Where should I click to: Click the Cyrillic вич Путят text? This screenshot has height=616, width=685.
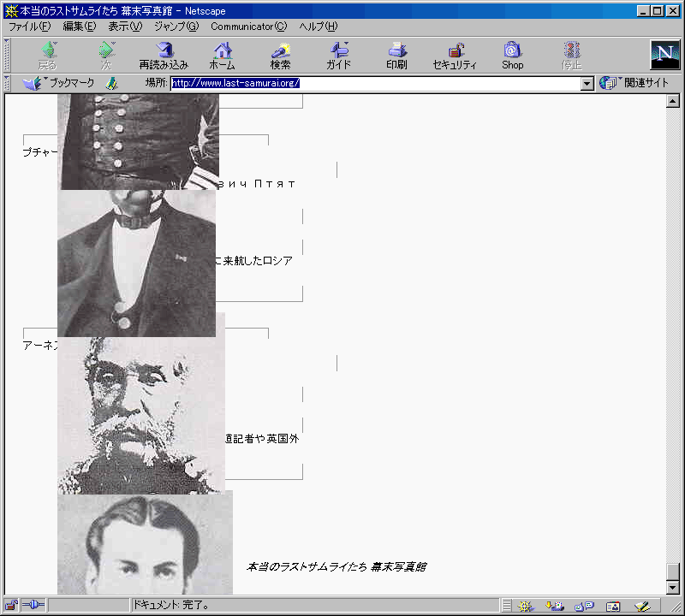[257, 184]
